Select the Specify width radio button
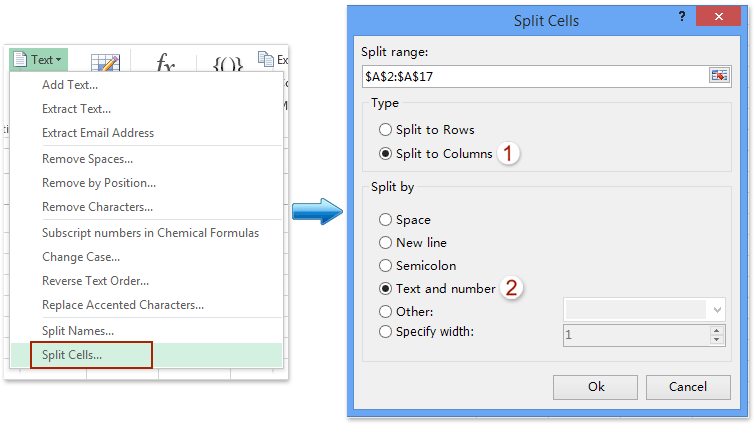 [x=386, y=332]
